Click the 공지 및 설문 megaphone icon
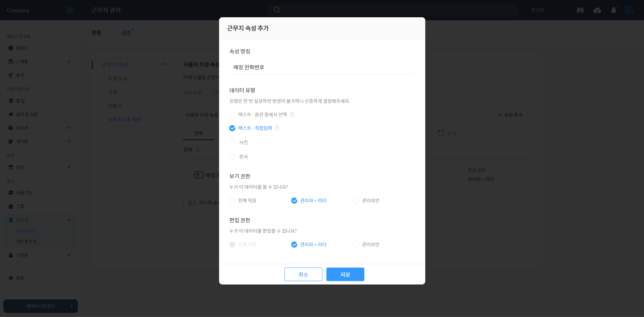Image resolution: width=644 pixels, height=317 pixels. (x=11, y=114)
